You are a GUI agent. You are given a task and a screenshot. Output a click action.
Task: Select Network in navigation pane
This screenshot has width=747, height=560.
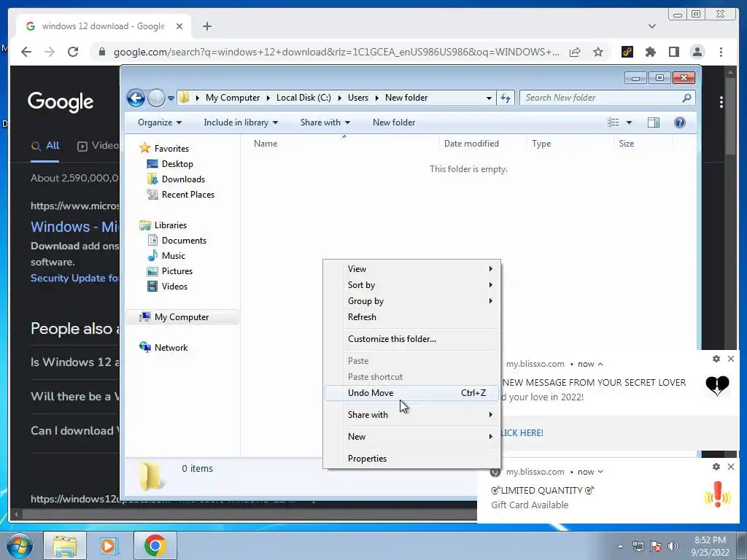coord(163,348)
